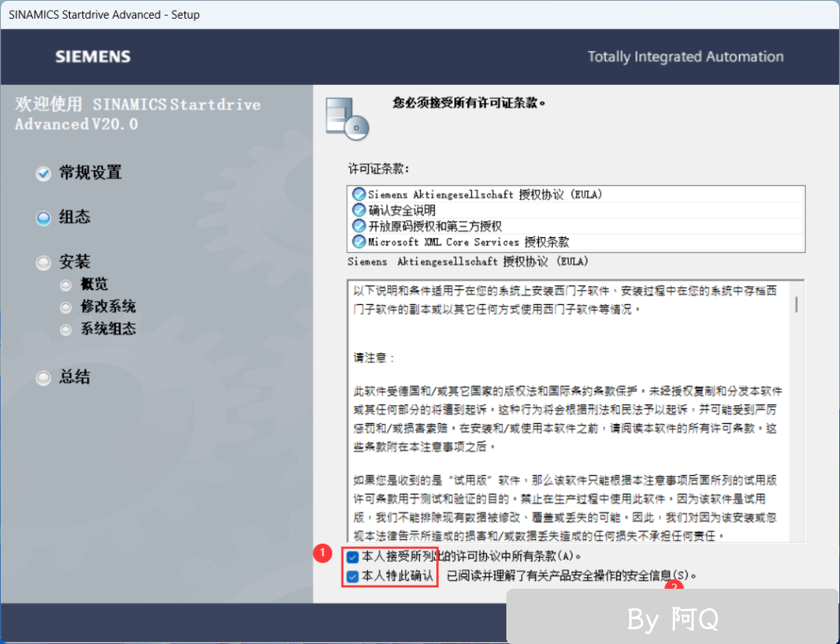Select the Microsoft XML Core Services entry
This screenshot has width=840, height=644.
pyautogui.click(x=576, y=242)
